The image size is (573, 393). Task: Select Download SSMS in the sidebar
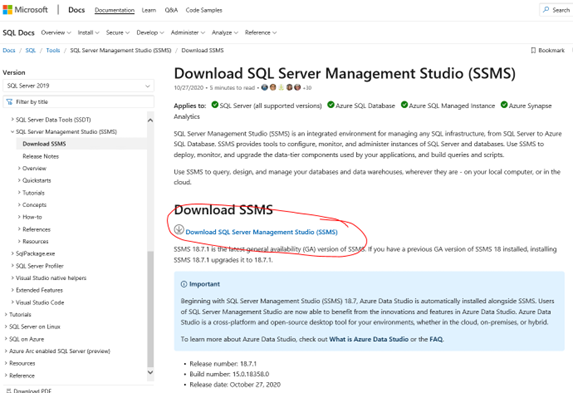coord(44,144)
